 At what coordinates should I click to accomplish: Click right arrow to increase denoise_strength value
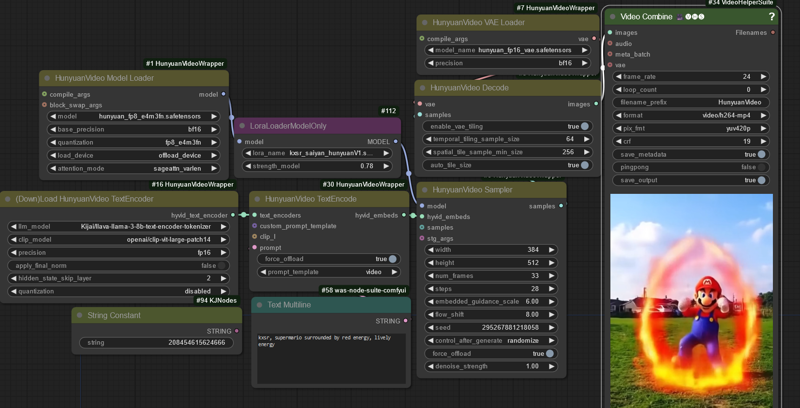point(551,366)
